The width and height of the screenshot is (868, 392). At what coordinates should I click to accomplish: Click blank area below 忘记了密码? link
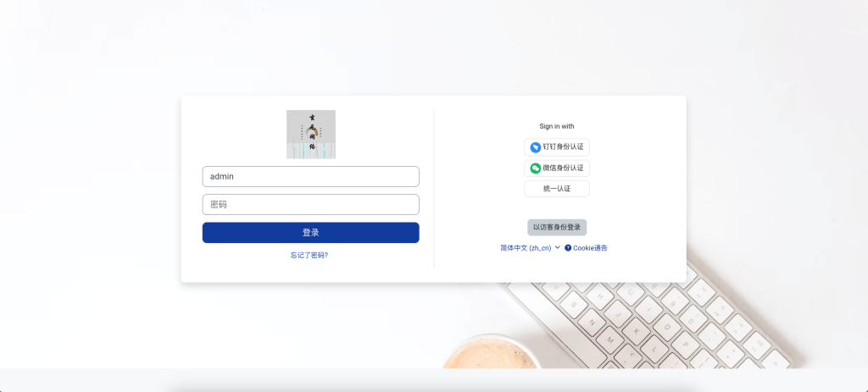(309, 271)
